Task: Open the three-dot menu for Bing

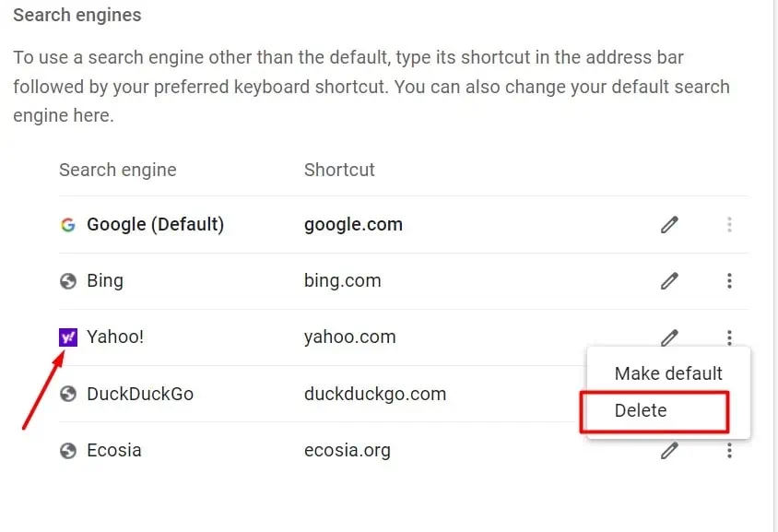Action: click(729, 280)
